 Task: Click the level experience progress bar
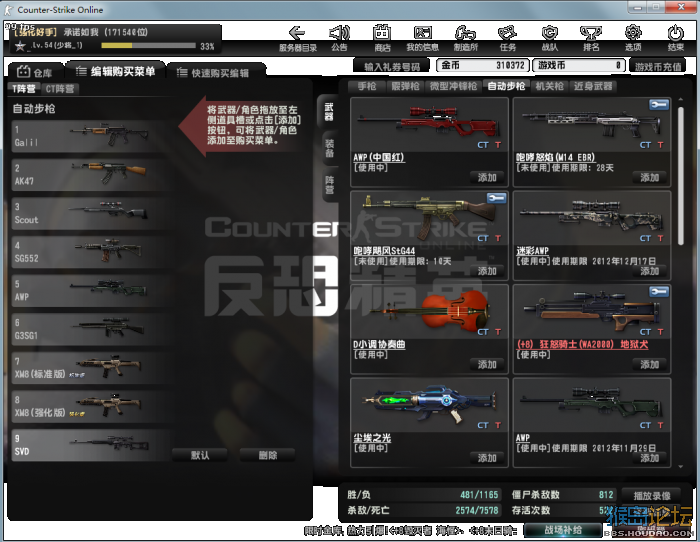(149, 46)
